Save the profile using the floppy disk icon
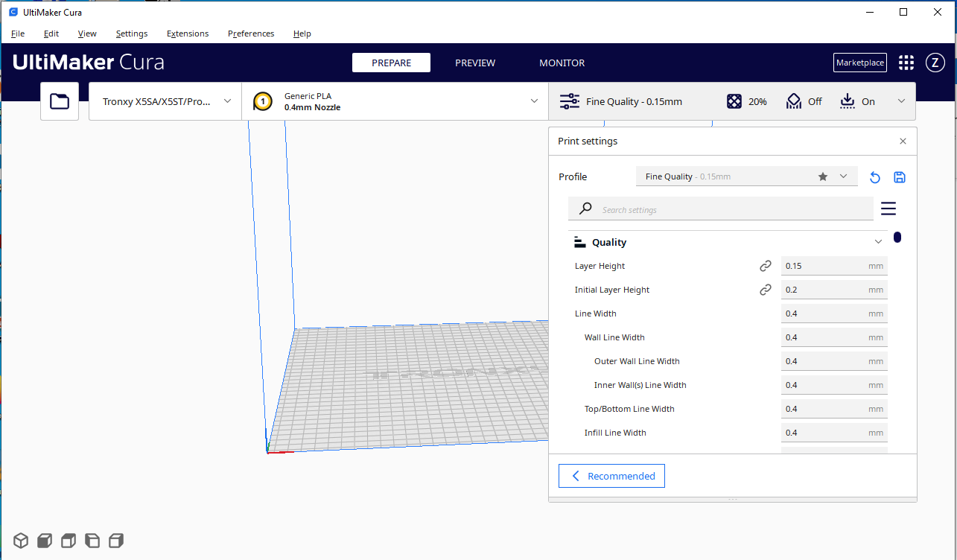 coord(899,177)
